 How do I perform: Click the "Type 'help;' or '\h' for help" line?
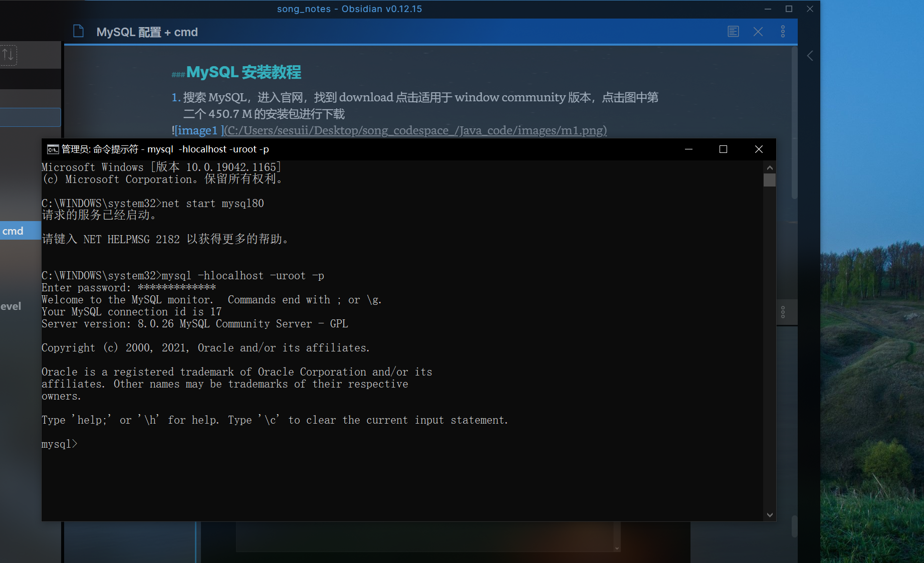point(275,420)
